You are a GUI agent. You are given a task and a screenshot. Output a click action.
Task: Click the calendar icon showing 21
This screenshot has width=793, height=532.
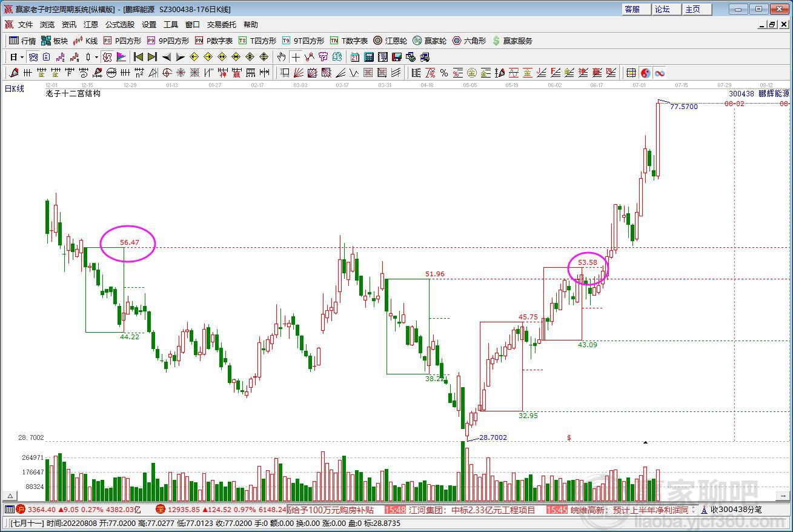(354, 57)
